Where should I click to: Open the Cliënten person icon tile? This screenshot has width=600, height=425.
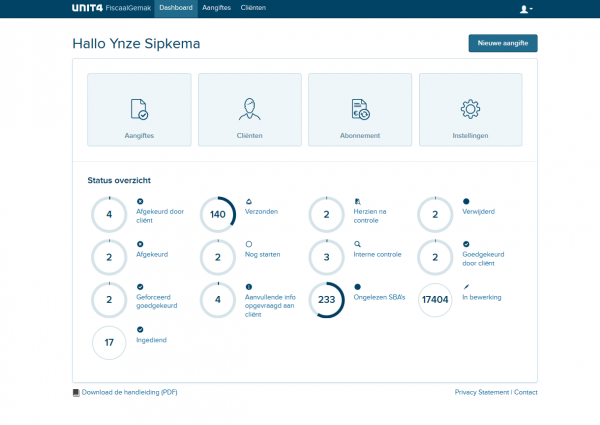[x=249, y=110]
